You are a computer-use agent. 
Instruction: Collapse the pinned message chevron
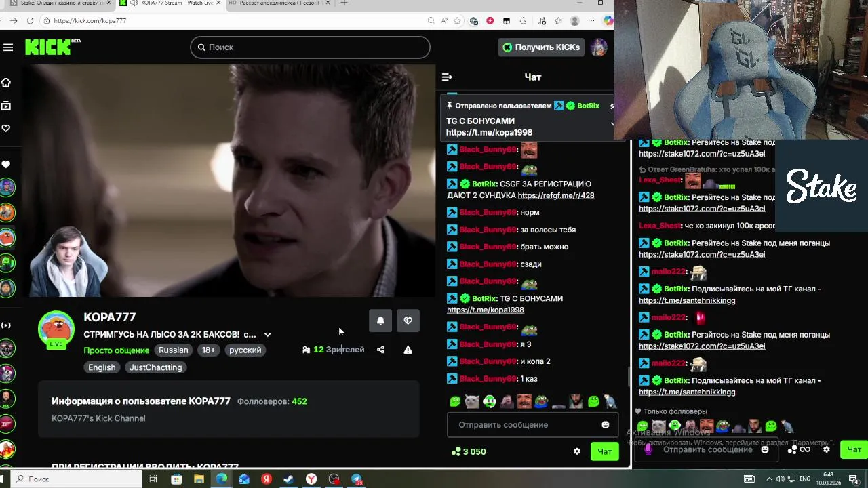tap(612, 124)
